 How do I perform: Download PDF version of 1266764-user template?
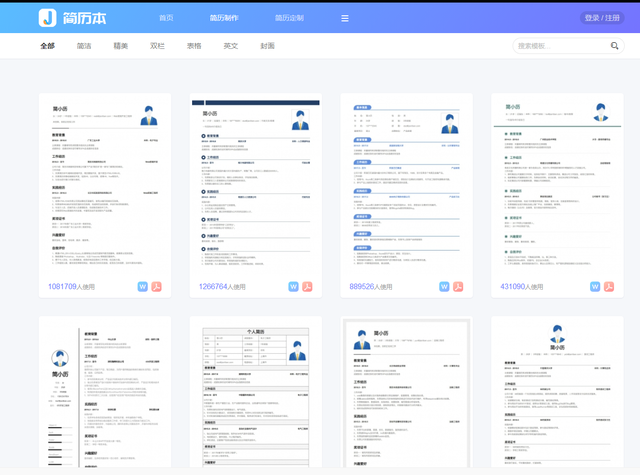(307, 286)
